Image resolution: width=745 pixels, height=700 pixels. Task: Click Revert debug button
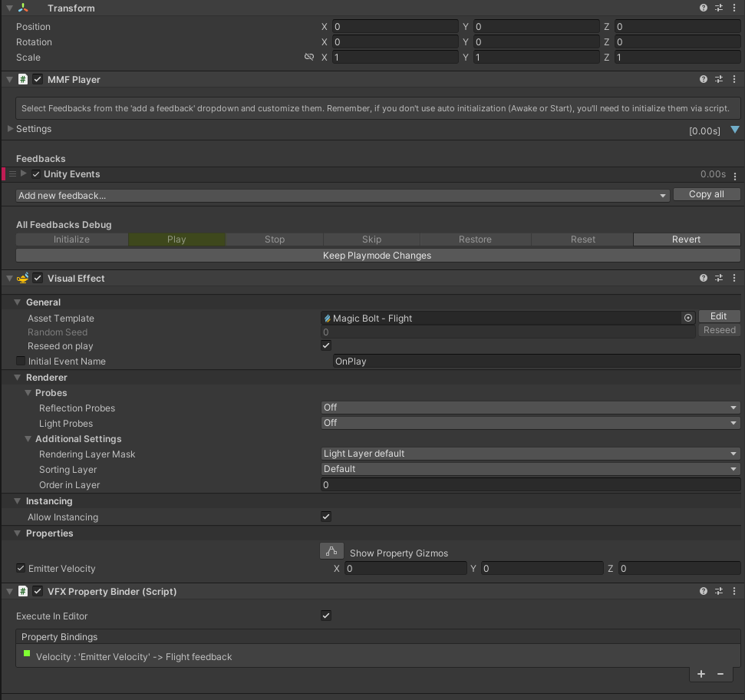pos(686,239)
